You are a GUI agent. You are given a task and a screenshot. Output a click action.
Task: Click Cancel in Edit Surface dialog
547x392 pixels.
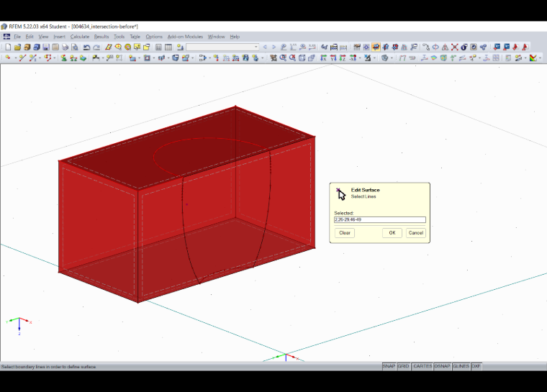tap(416, 232)
